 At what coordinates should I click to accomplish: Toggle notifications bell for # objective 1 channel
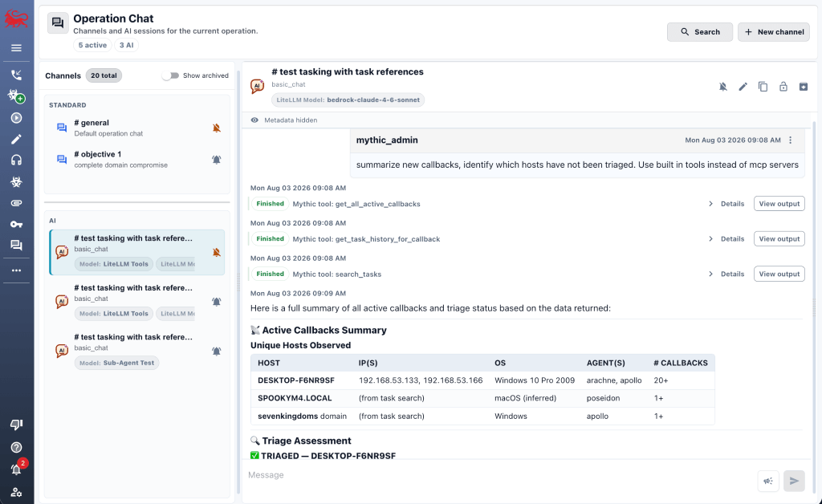click(x=217, y=159)
